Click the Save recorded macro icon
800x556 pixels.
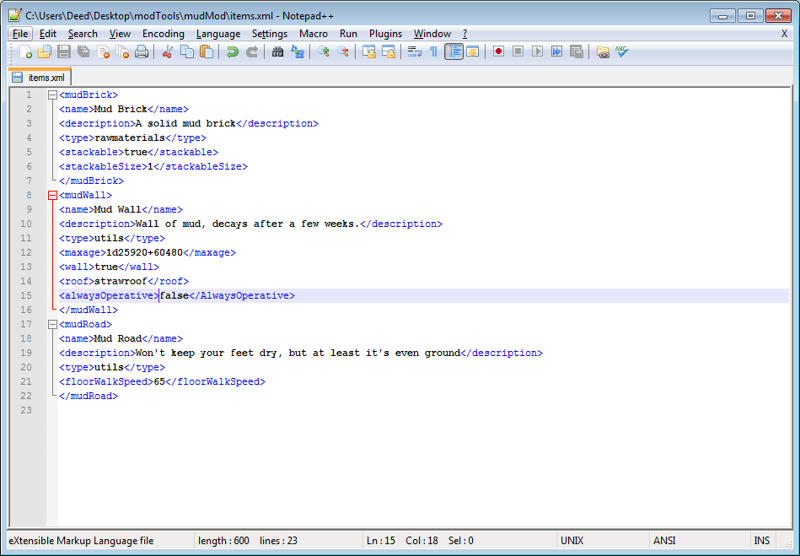click(577, 52)
